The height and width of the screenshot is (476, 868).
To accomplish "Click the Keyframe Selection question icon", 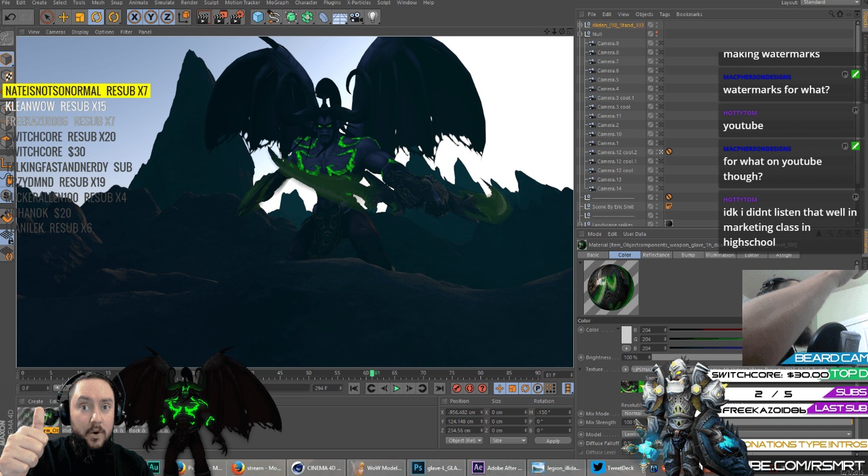I will point(482,388).
